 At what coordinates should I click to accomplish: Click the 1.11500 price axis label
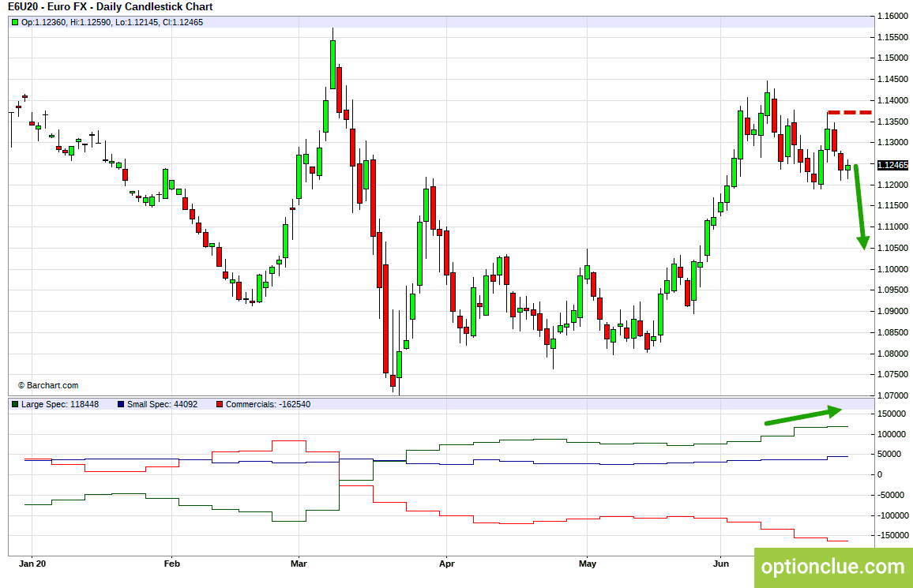892,206
